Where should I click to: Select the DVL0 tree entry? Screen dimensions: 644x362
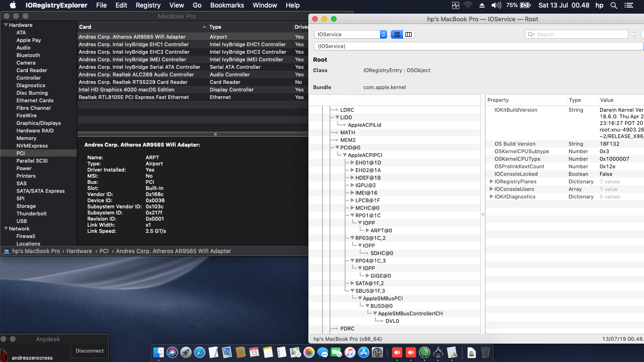(x=392, y=321)
